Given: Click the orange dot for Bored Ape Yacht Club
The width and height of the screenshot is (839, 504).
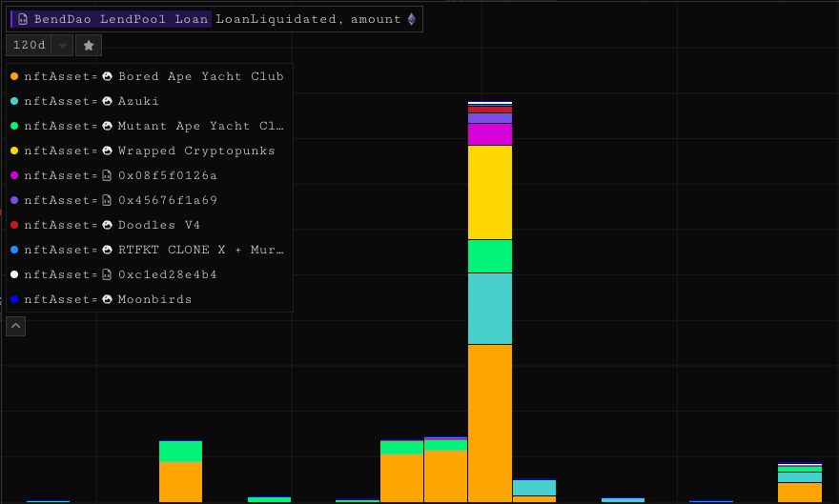Looking at the screenshot, I should tap(14, 76).
